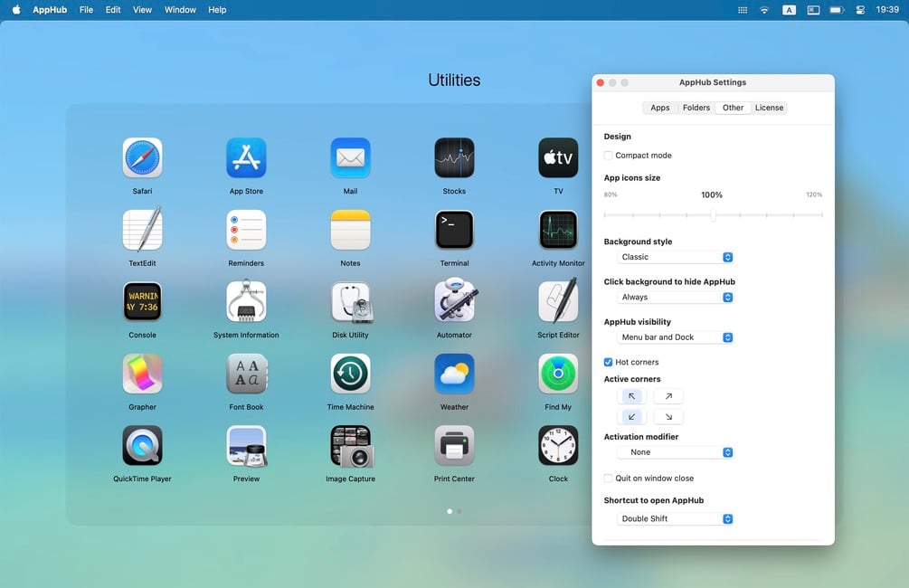Open the Window menu
Image resolution: width=909 pixels, height=588 pixels.
180,10
